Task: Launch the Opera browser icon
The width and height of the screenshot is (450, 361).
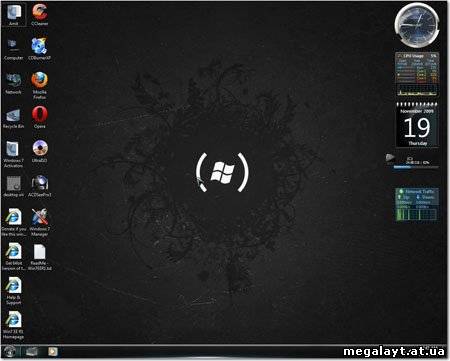Action: [39, 117]
